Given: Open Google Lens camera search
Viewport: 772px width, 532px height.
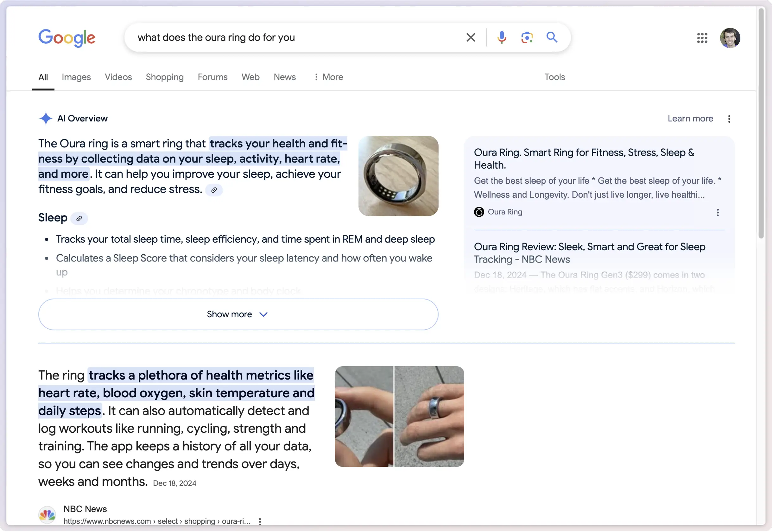Looking at the screenshot, I should pyautogui.click(x=527, y=37).
